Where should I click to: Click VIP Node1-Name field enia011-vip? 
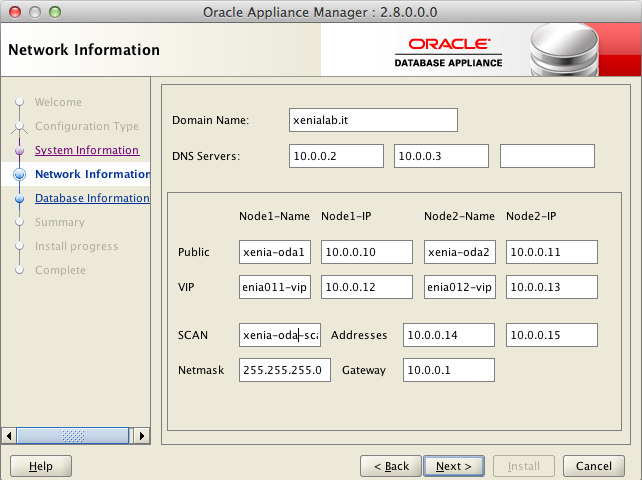(275, 287)
